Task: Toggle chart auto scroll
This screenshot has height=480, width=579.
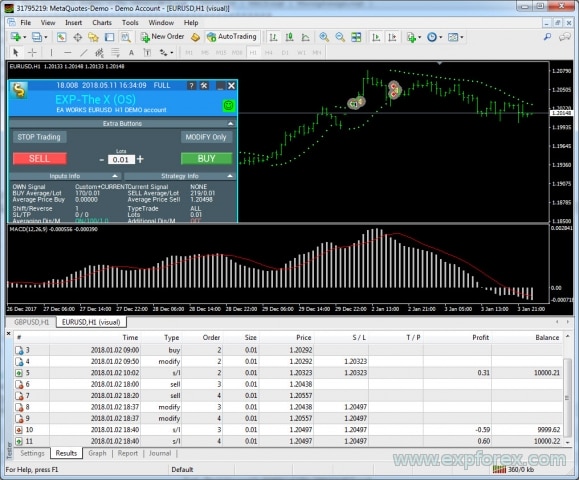Action: [376, 37]
